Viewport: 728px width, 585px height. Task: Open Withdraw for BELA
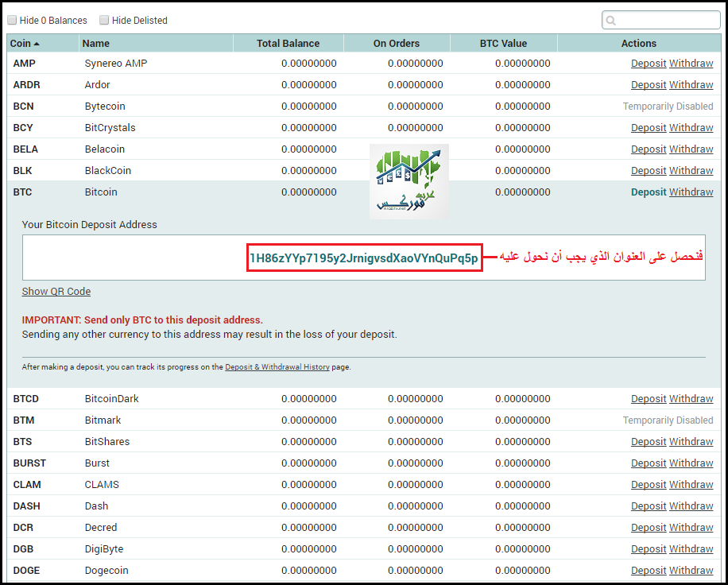(691, 149)
